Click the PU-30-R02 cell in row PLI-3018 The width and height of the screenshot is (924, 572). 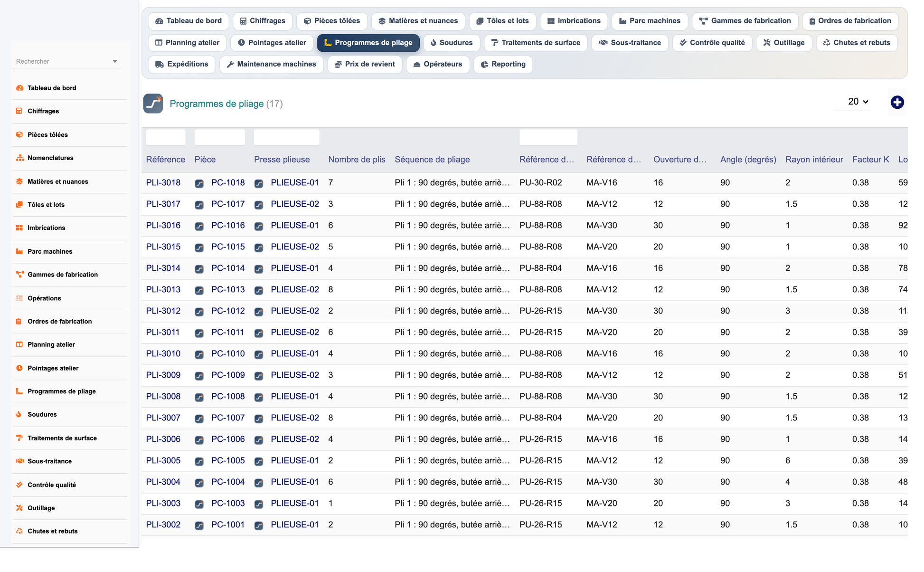pyautogui.click(x=541, y=182)
